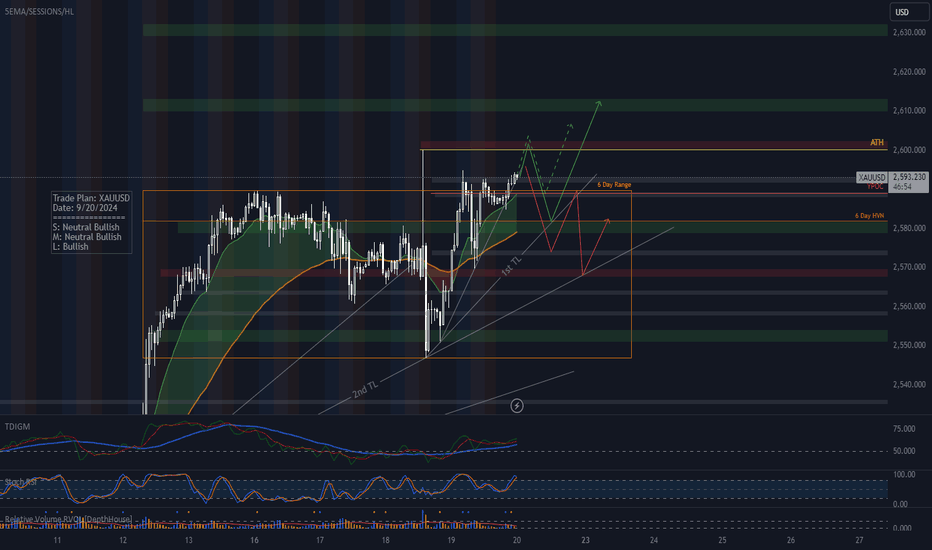Image resolution: width=932 pixels, height=550 pixels.
Task: Select the YPOC line label
Action: [x=875, y=187]
